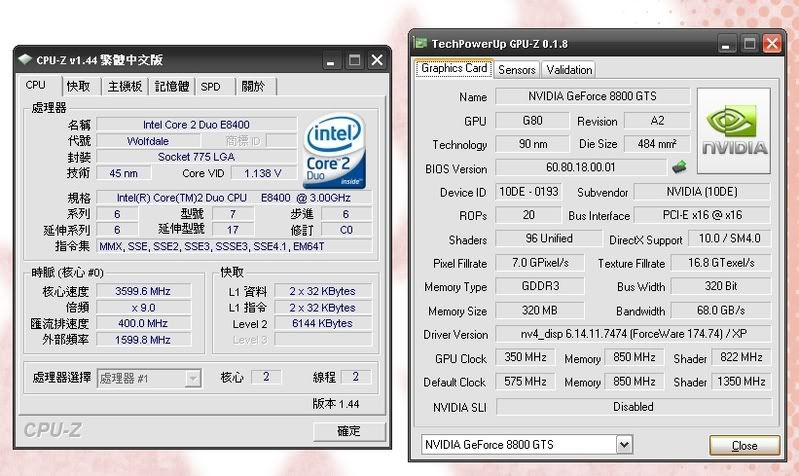
Task: Click the Revision value A2
Action: pos(657,121)
